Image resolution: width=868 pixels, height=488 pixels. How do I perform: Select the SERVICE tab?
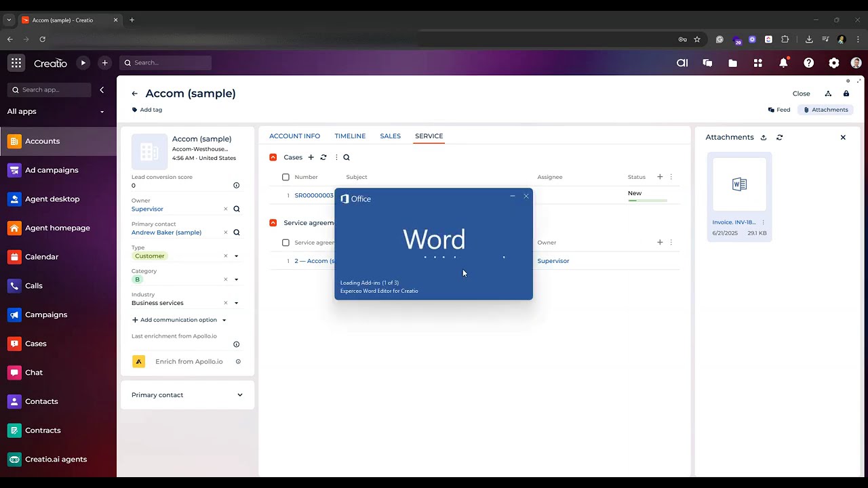pos(429,136)
